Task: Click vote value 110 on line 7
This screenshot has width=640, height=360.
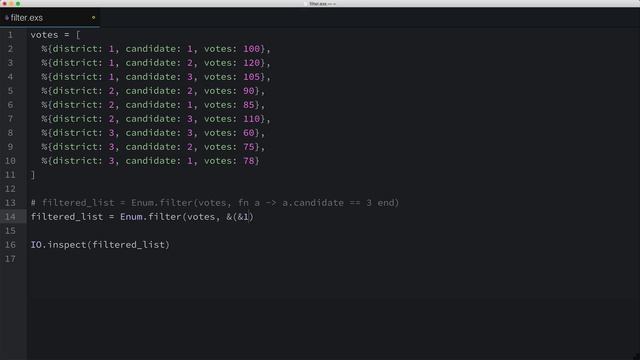Action: [x=251, y=119]
